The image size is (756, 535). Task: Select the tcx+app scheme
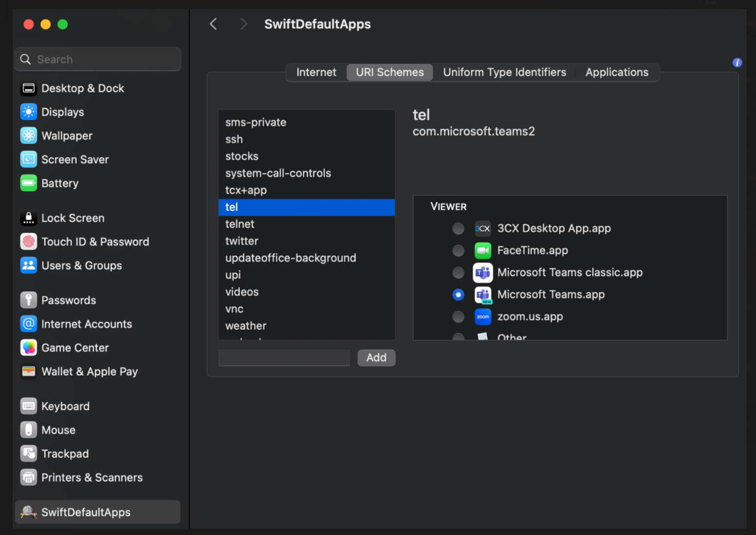(307, 190)
